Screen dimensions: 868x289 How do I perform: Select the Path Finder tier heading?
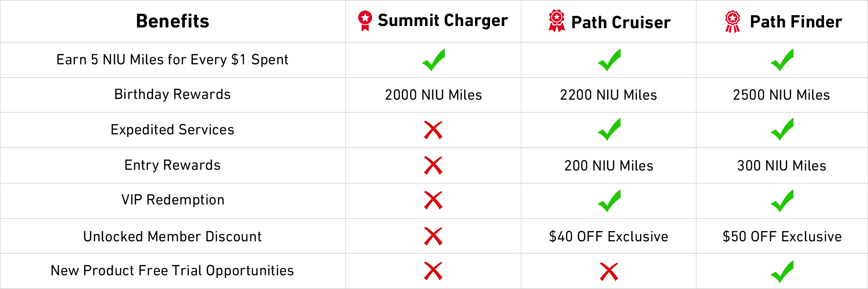point(796,22)
